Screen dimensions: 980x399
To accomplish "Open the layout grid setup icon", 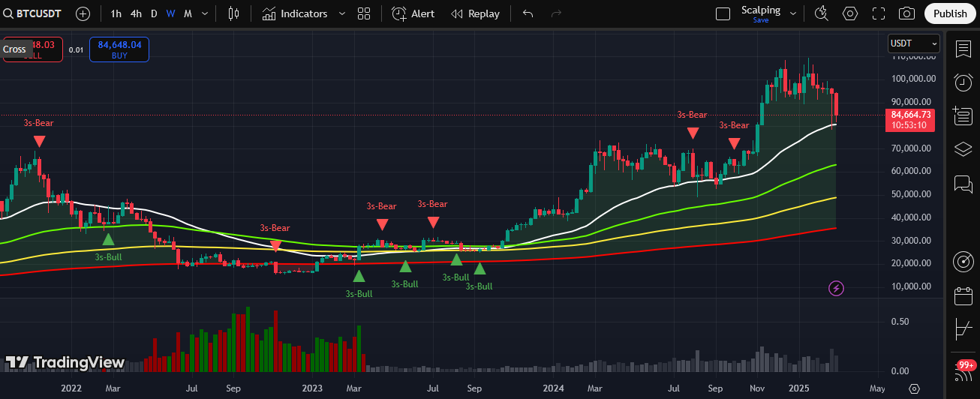I will pos(364,13).
